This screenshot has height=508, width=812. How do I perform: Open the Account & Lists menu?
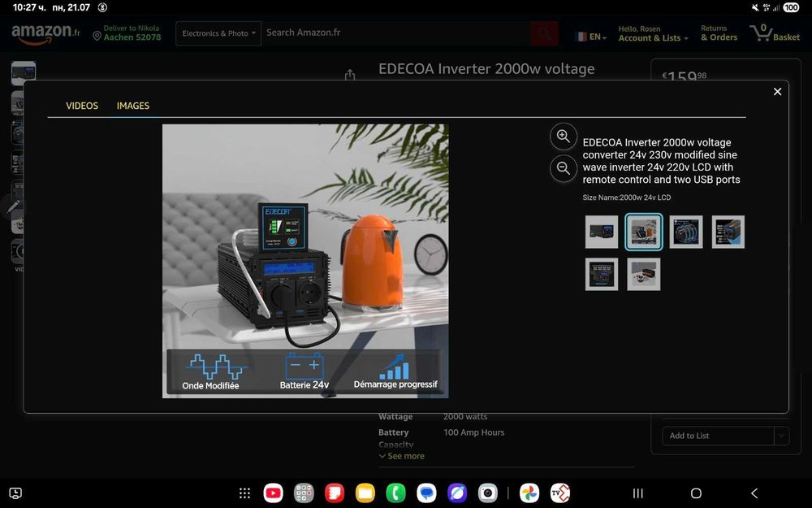(653, 33)
